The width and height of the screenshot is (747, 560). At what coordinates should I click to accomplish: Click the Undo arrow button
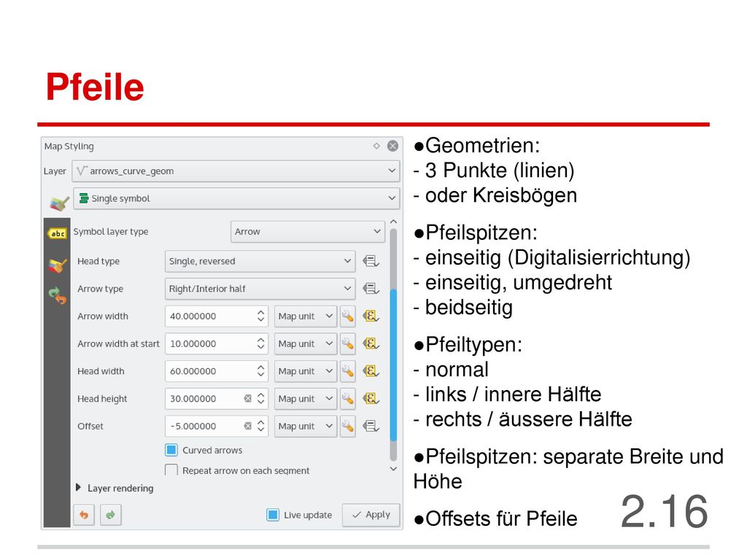pos(84,515)
